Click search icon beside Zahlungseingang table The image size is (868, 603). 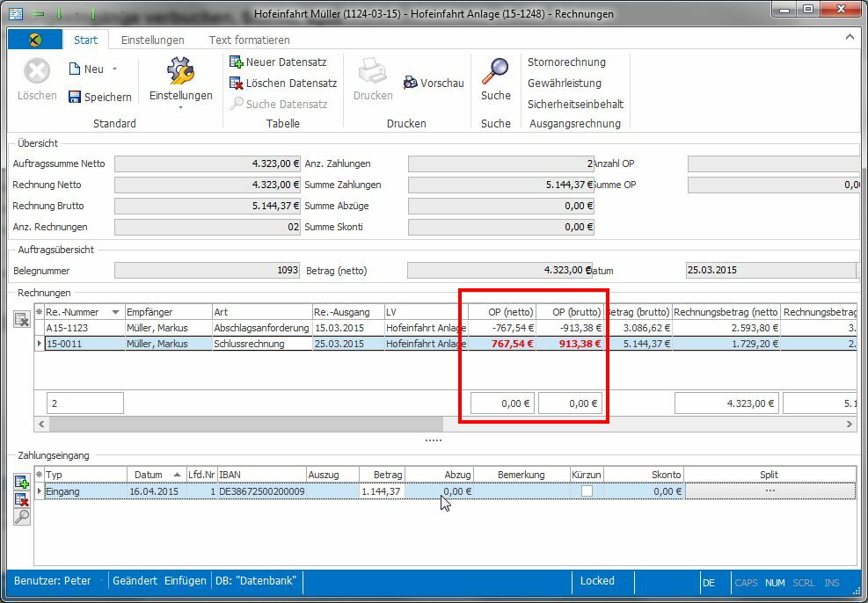(x=22, y=517)
